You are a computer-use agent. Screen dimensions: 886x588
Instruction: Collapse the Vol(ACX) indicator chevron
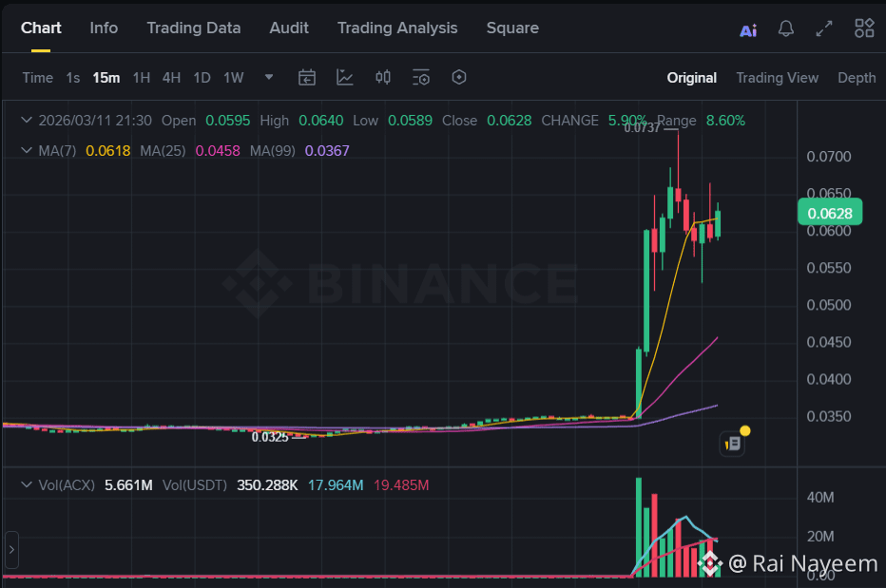(26, 484)
